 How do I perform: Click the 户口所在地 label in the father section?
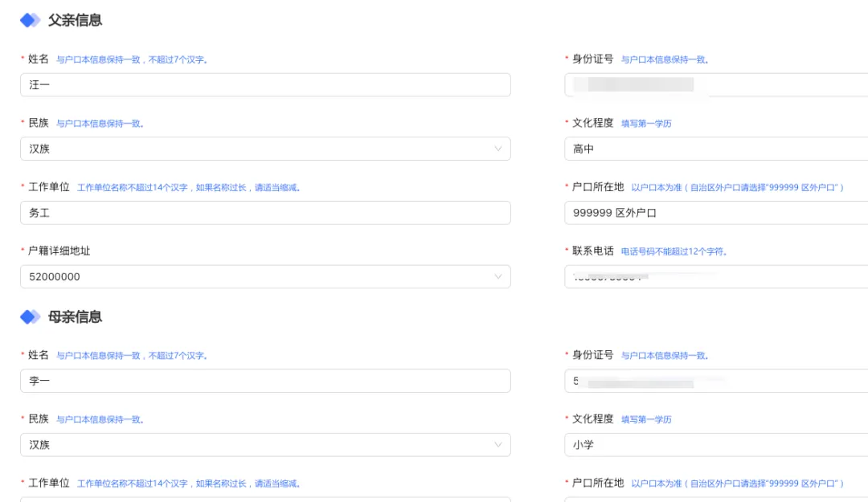(x=598, y=187)
